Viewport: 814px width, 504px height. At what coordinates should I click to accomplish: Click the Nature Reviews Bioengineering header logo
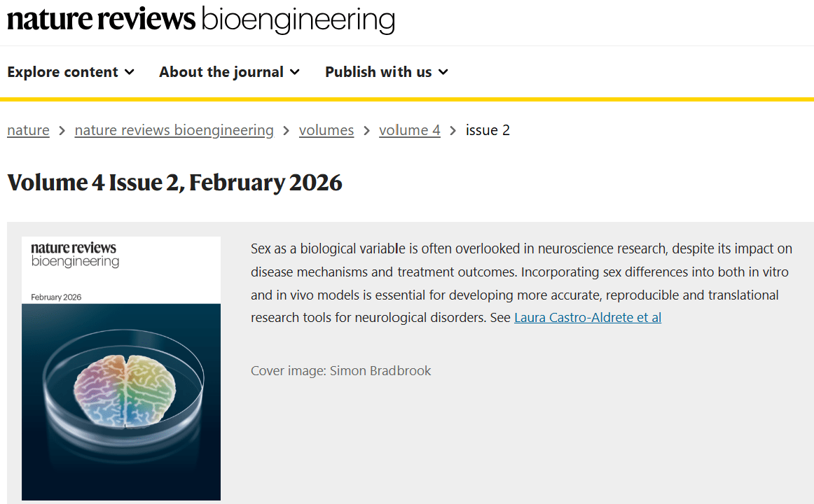pyautogui.click(x=200, y=20)
